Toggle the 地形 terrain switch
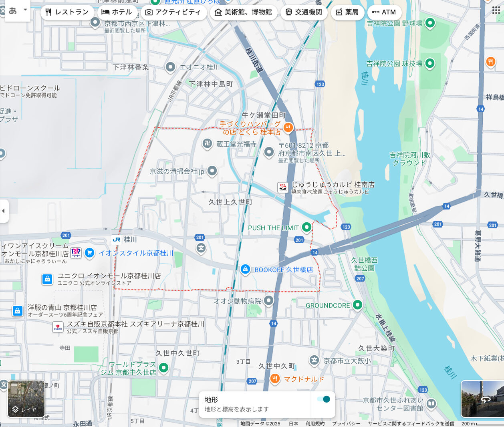 [323, 399]
